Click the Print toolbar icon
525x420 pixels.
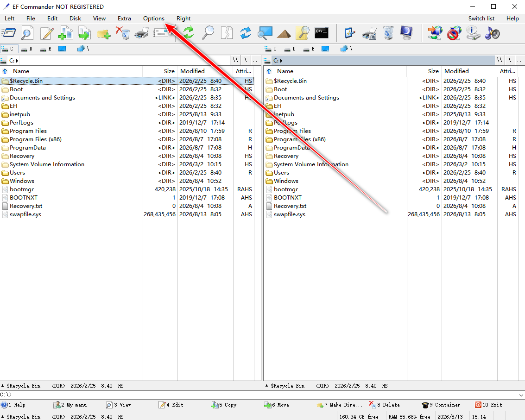point(142,33)
